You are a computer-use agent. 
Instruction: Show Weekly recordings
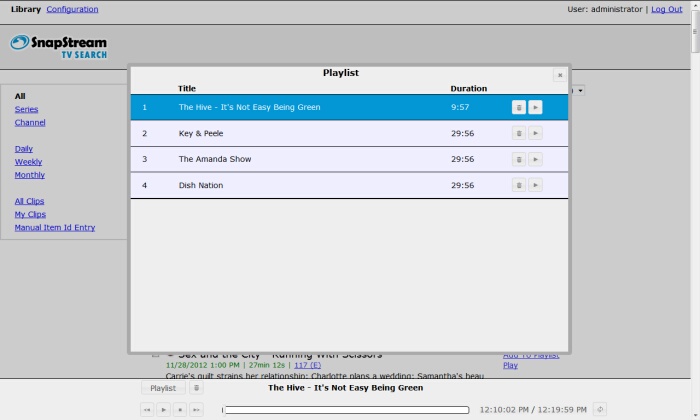tap(28, 162)
